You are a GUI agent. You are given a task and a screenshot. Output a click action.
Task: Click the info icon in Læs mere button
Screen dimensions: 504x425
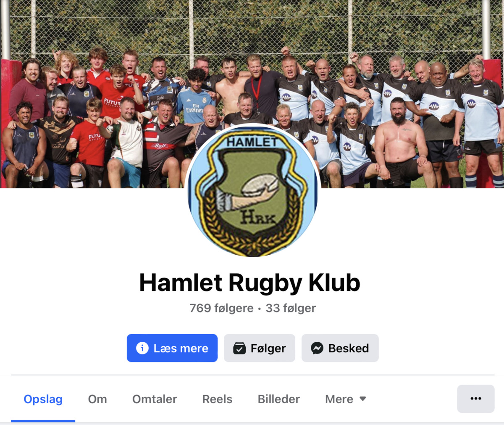(142, 348)
